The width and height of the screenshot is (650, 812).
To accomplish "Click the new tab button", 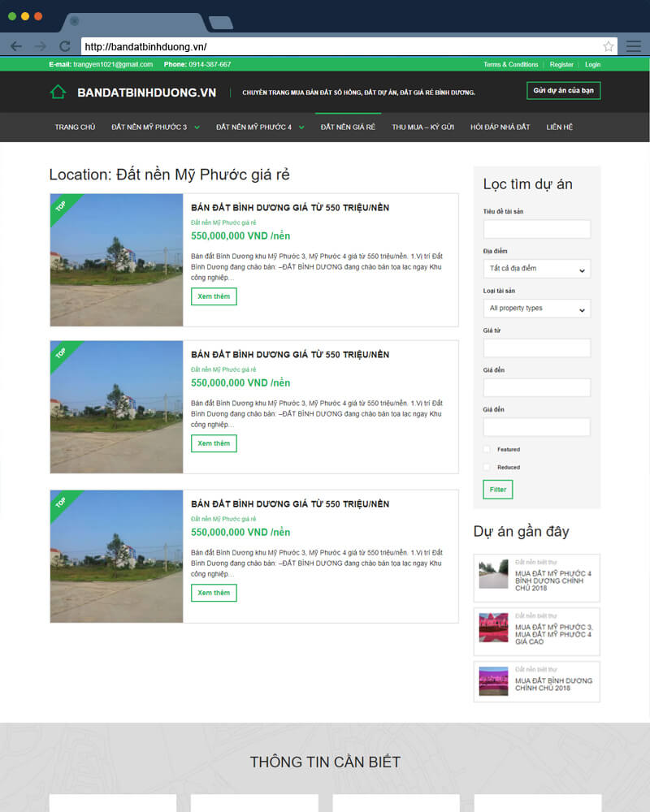I will pyautogui.click(x=220, y=22).
